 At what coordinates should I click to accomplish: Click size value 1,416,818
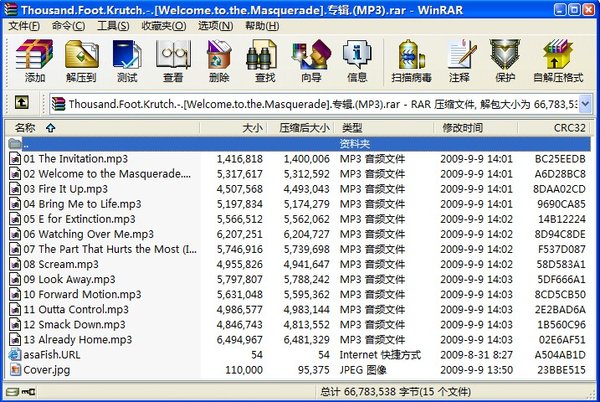click(240, 159)
